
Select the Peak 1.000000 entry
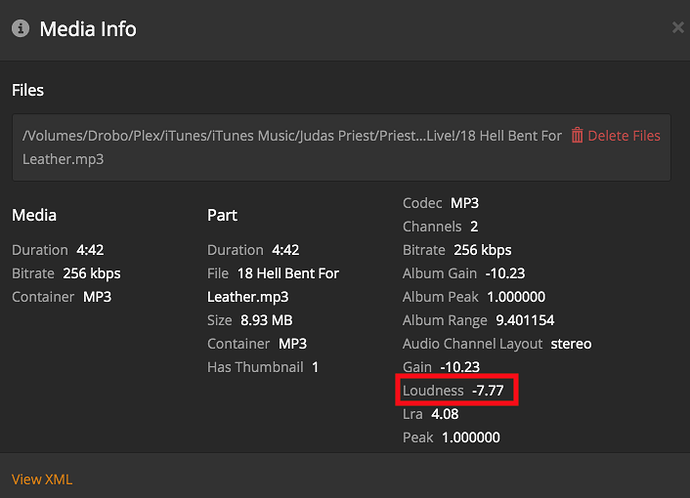pos(451,437)
